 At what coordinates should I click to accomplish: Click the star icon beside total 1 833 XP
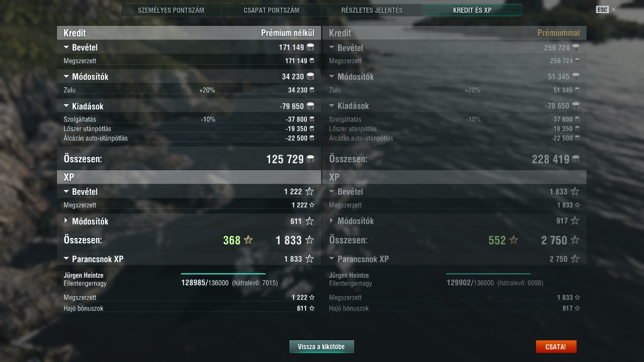click(x=309, y=240)
